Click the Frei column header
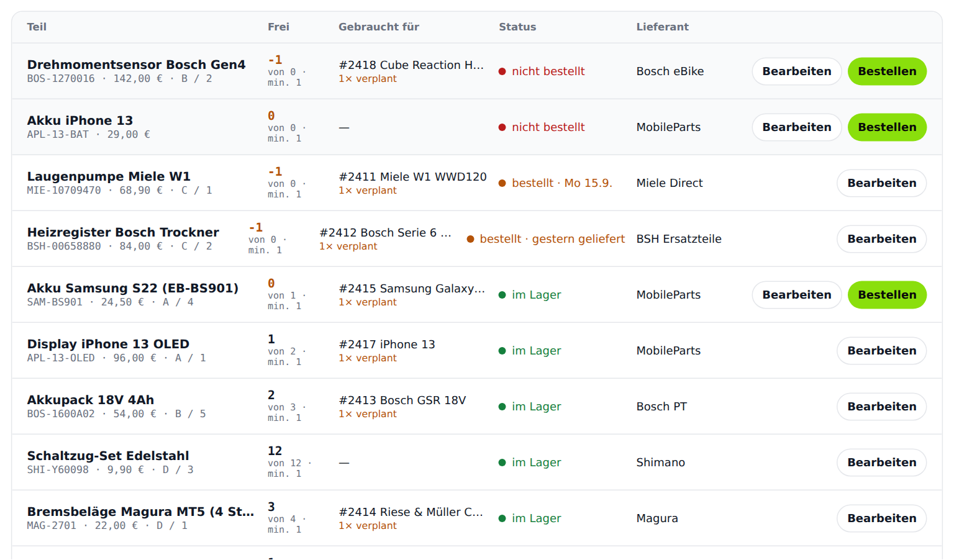This screenshot has width=954, height=560. click(x=278, y=27)
